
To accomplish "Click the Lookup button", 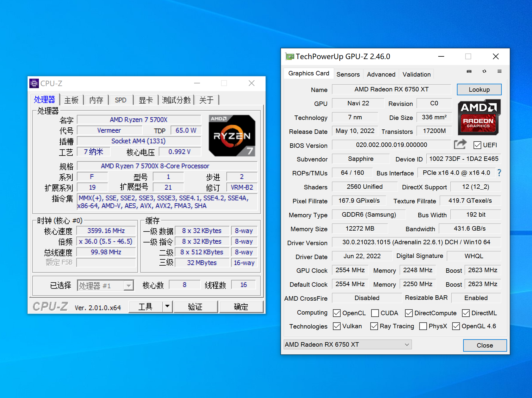I will tap(479, 89).
